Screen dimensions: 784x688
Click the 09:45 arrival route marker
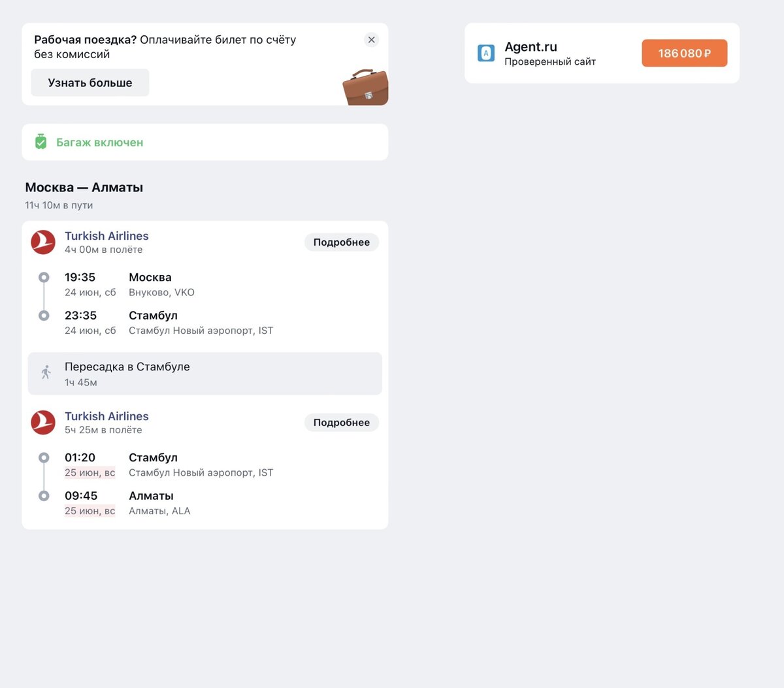(x=44, y=496)
